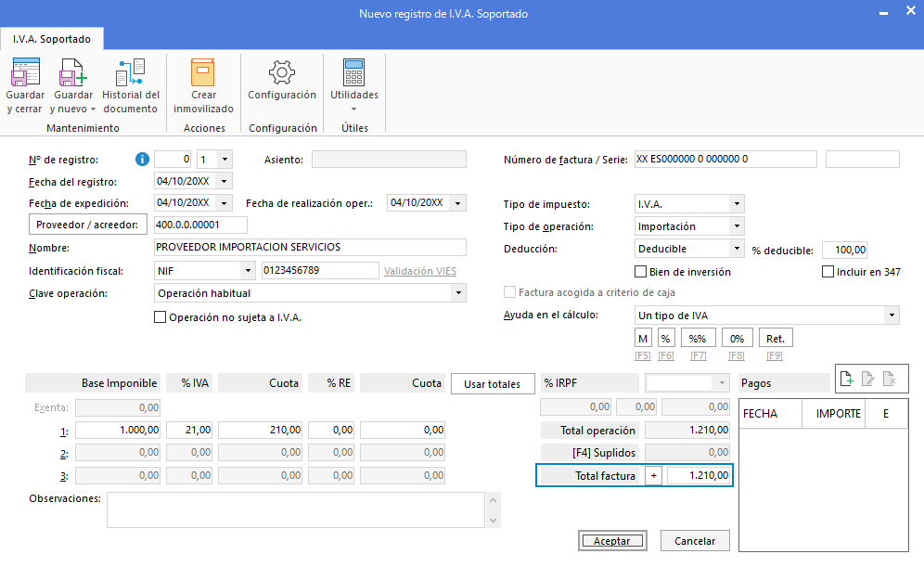Open Fecha de expedición date picker

point(225,202)
